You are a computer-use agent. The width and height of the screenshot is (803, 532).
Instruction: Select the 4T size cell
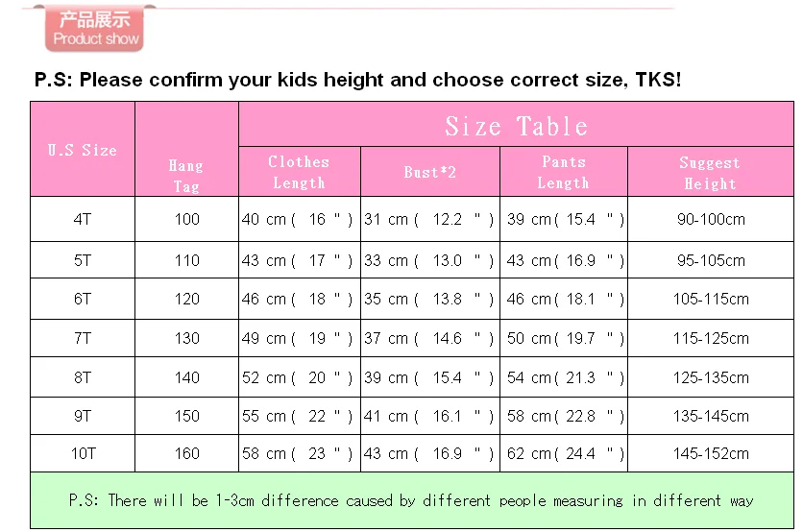[x=83, y=219]
